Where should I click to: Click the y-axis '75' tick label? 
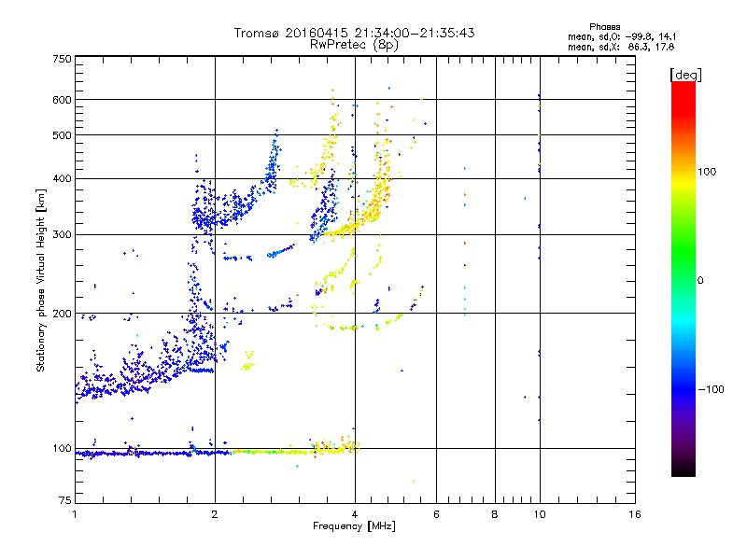(x=65, y=500)
